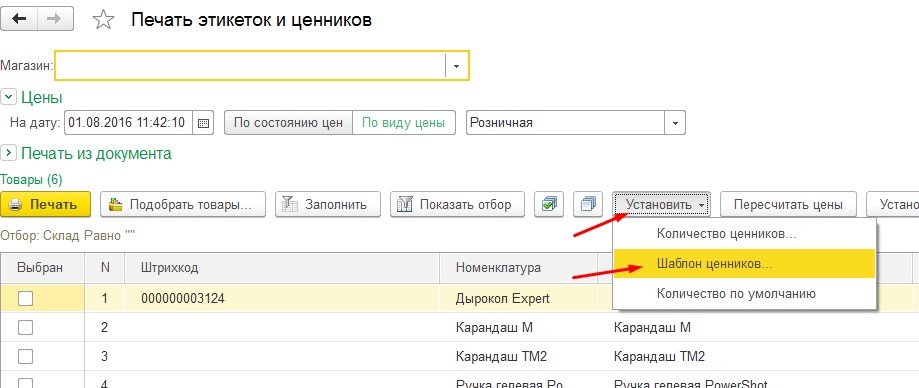Screen dimensions: 919x388
Task: Click the Товары (6) group label
Action: click(x=32, y=179)
